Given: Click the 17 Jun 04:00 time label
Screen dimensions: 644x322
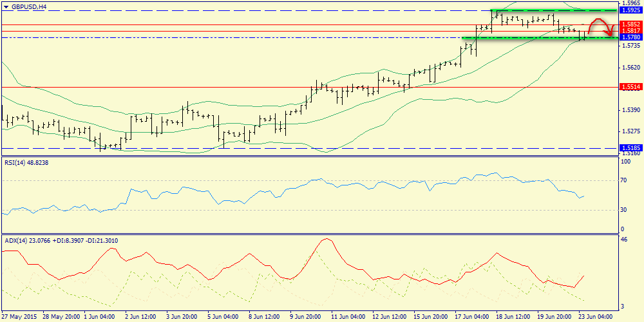Looking at the screenshot, I should pos(471,317).
